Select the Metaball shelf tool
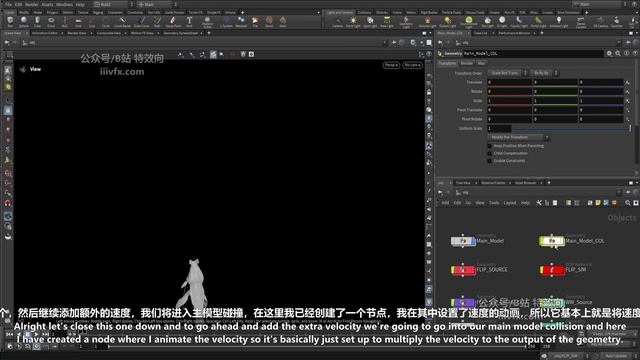The image size is (640, 360). [x=241, y=21]
